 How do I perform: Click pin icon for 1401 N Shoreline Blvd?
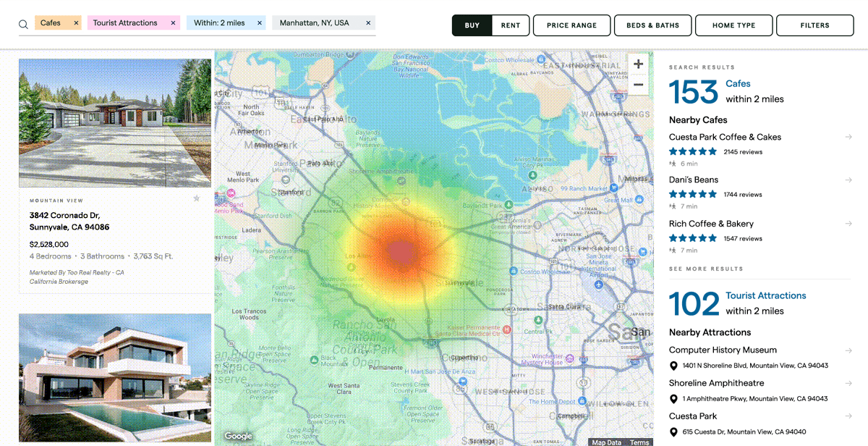point(673,366)
